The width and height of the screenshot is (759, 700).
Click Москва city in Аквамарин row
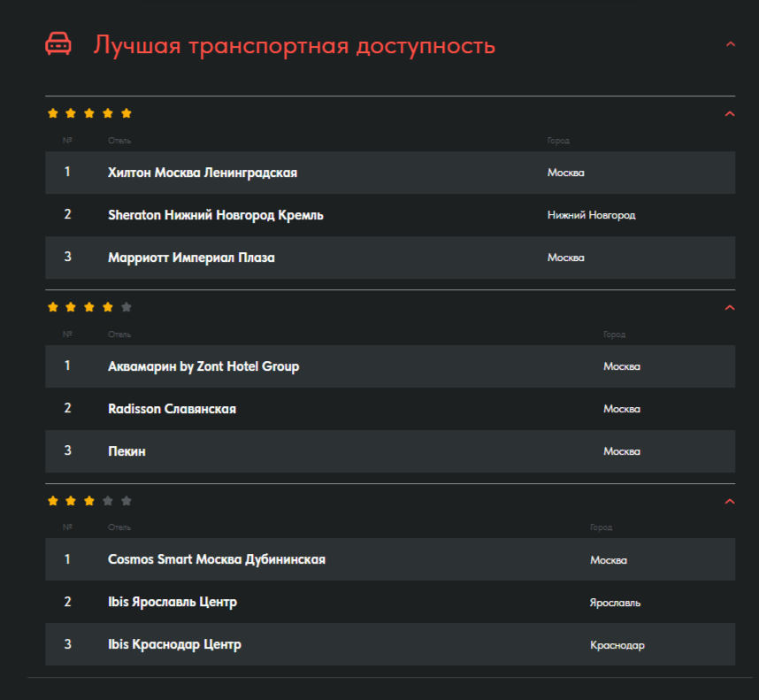pos(622,366)
